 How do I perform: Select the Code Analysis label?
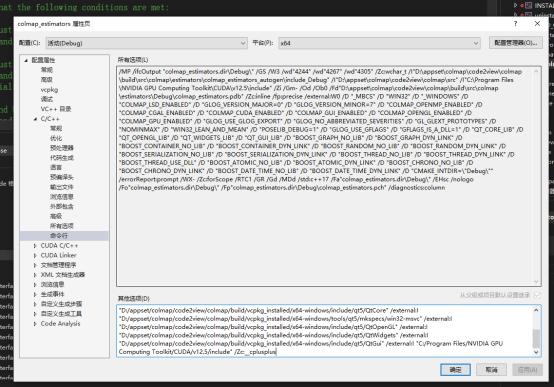click(x=60, y=323)
